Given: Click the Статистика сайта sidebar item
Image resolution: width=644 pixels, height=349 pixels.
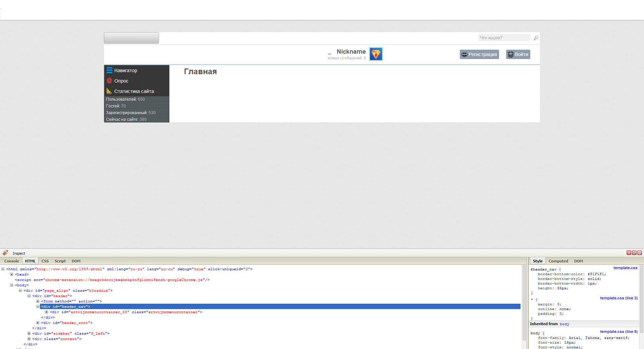Looking at the screenshot, I should 137,91.
